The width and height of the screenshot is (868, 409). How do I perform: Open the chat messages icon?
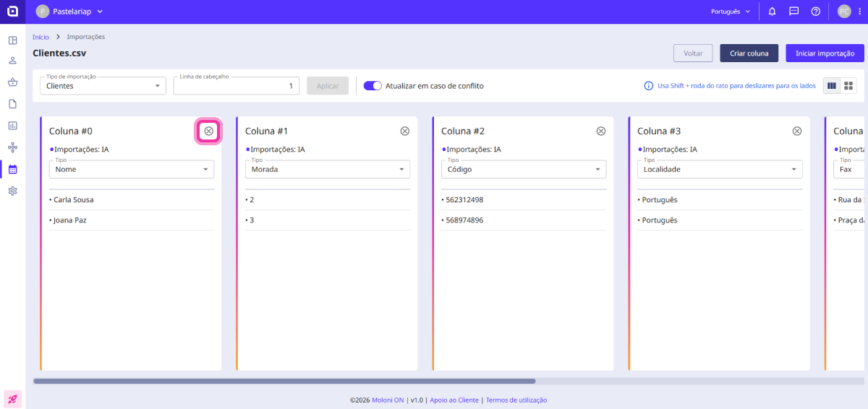[x=794, y=12]
